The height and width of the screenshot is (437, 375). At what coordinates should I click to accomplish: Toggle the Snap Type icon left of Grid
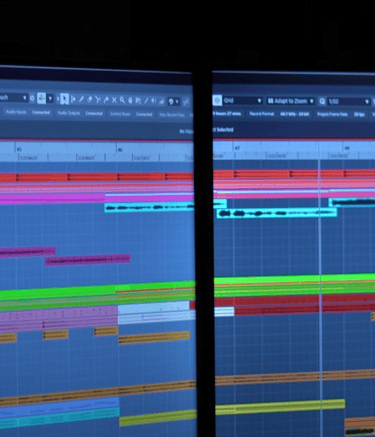217,100
